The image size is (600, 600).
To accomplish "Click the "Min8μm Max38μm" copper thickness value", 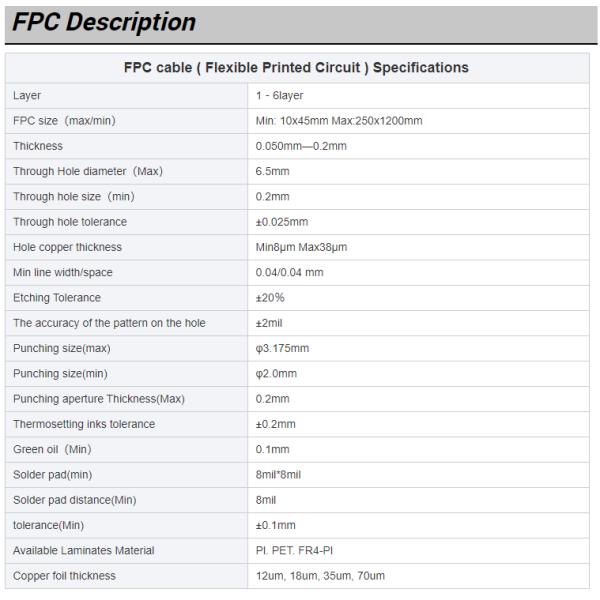I will pos(301,247).
